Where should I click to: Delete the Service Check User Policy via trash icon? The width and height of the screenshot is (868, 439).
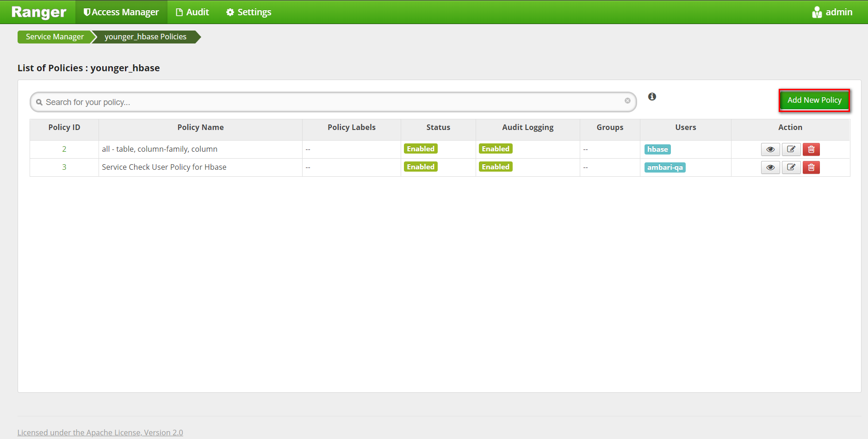click(x=811, y=167)
